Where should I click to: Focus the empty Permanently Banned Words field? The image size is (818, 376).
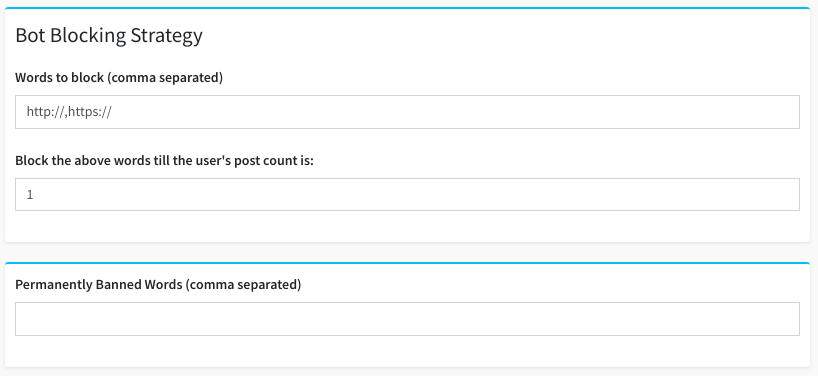coord(407,319)
